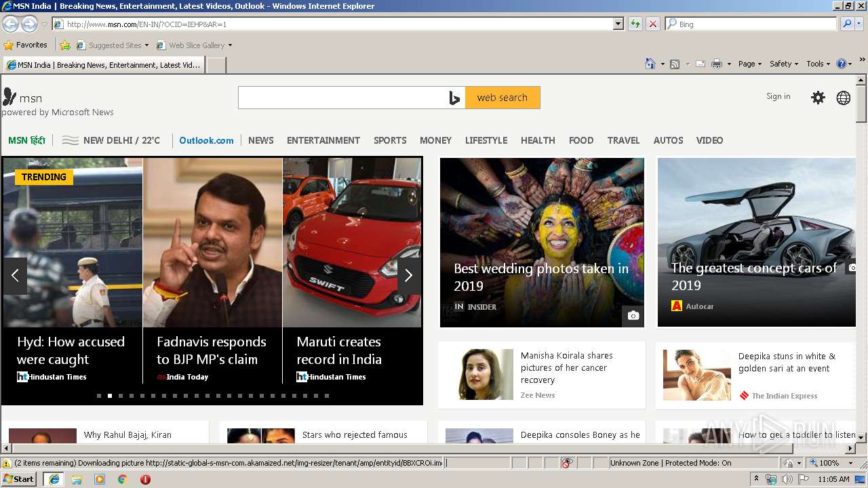Show previous slide in trending carousel
This screenshot has height=488, width=868.
coord(15,276)
